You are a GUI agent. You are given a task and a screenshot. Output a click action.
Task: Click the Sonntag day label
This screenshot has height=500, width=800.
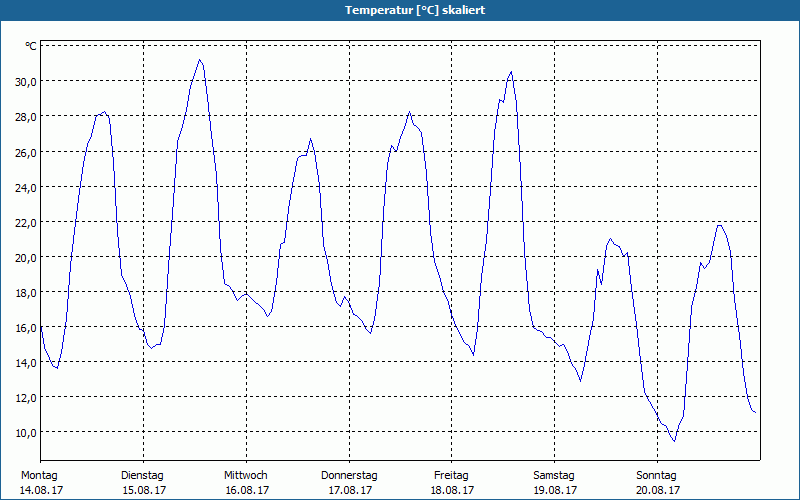coord(657,476)
